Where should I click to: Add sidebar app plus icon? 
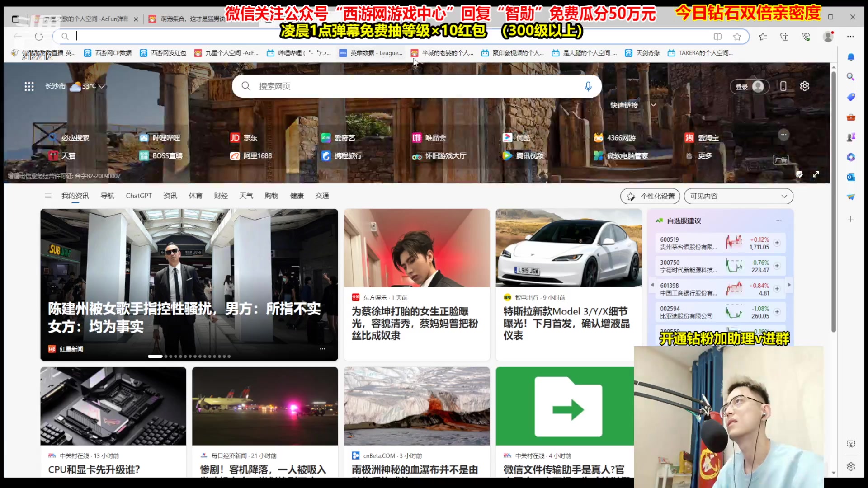851,219
